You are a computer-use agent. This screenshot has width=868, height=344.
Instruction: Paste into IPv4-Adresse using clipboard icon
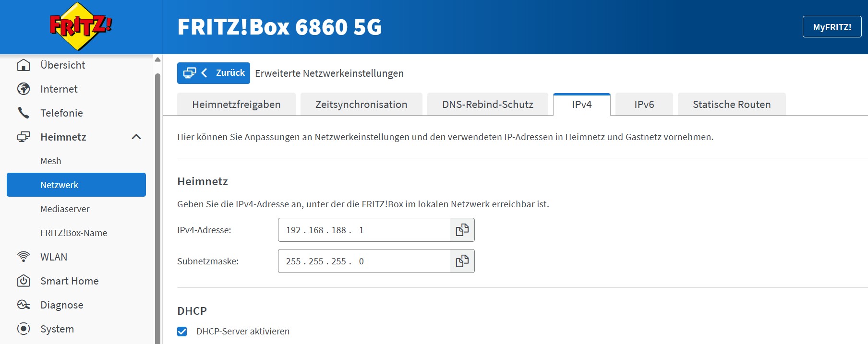[462, 230]
